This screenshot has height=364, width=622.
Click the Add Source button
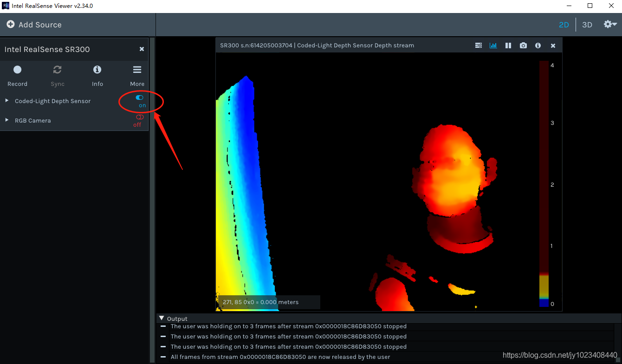coord(33,25)
